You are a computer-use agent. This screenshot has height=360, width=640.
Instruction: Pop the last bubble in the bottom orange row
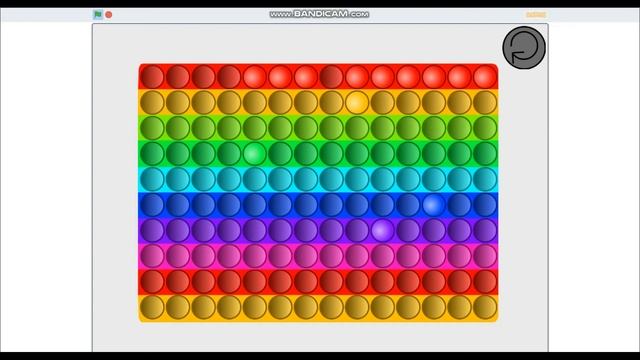pyautogui.click(x=485, y=307)
